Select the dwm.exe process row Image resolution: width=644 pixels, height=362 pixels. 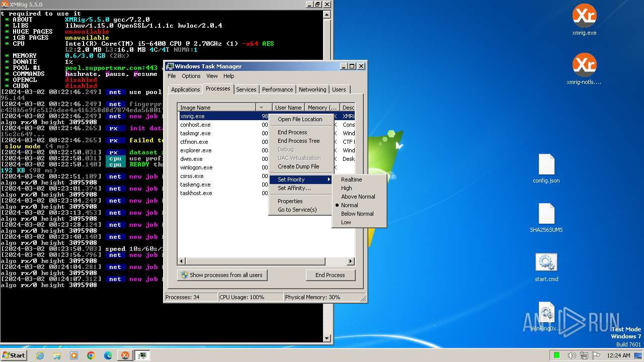click(223, 159)
